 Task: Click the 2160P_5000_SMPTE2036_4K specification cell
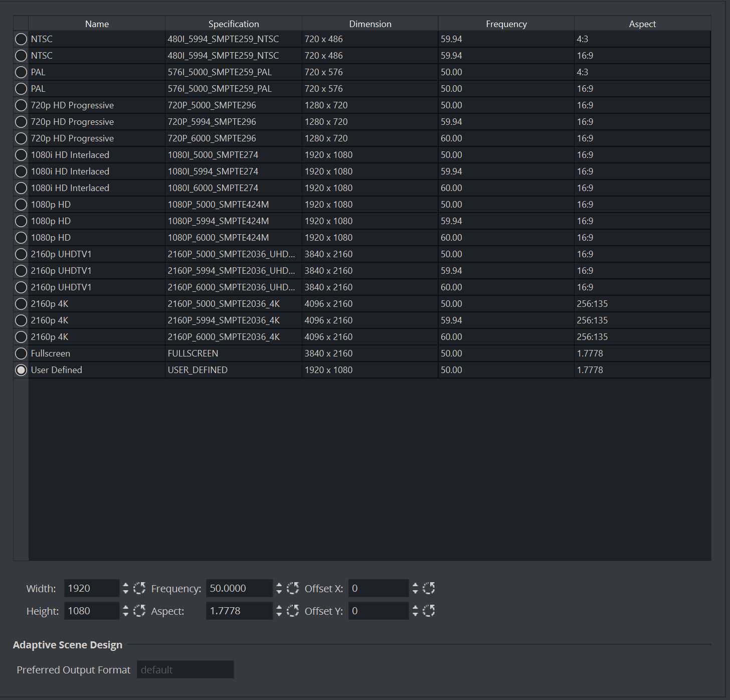(234, 304)
